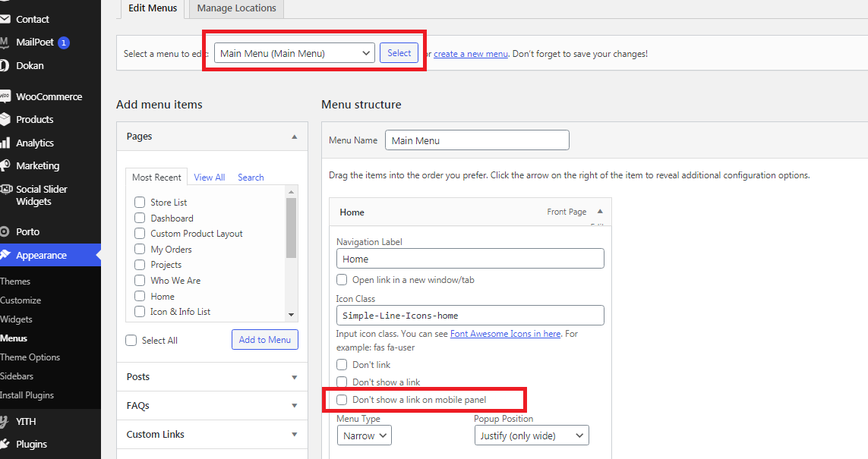Click the WooCommerce icon in sidebar
The width and height of the screenshot is (868, 459).
[x=5, y=96]
